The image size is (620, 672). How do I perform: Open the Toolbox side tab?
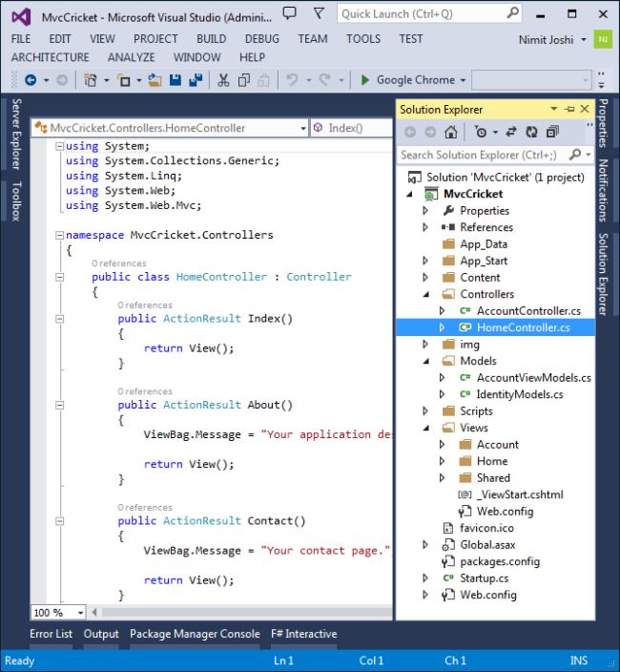(x=16, y=201)
